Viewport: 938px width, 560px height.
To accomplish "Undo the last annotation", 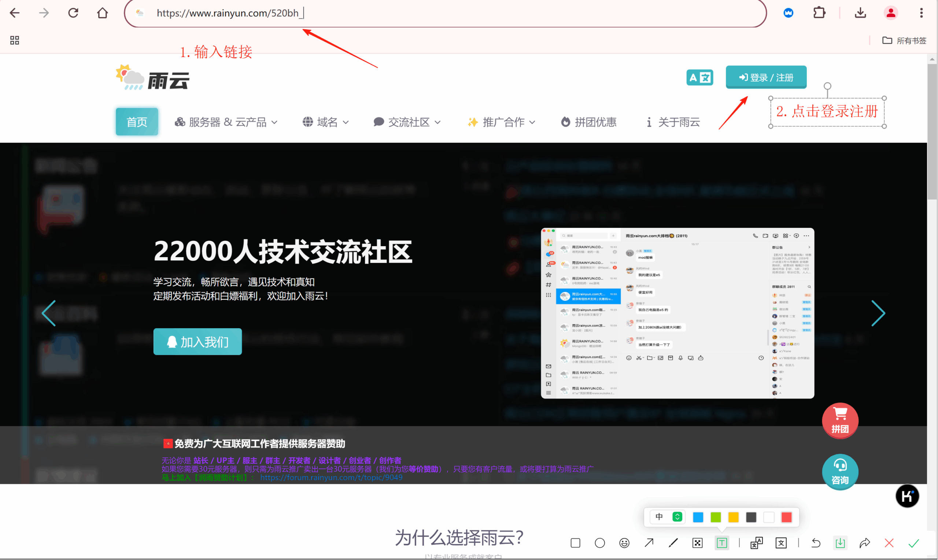I will (816, 543).
